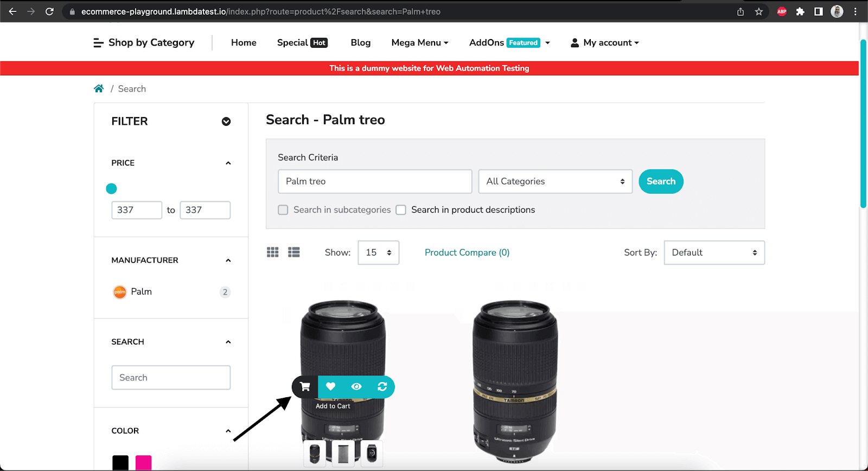Select the third lens thumbnail image
Image resolution: width=868 pixels, height=471 pixels.
click(x=372, y=453)
